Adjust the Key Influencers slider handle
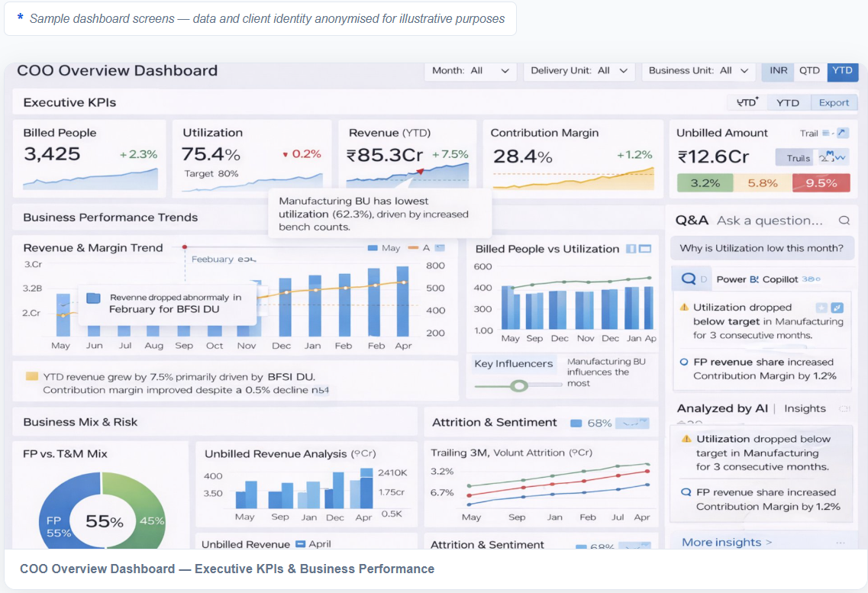The height and width of the screenshot is (593, 868). (x=518, y=385)
